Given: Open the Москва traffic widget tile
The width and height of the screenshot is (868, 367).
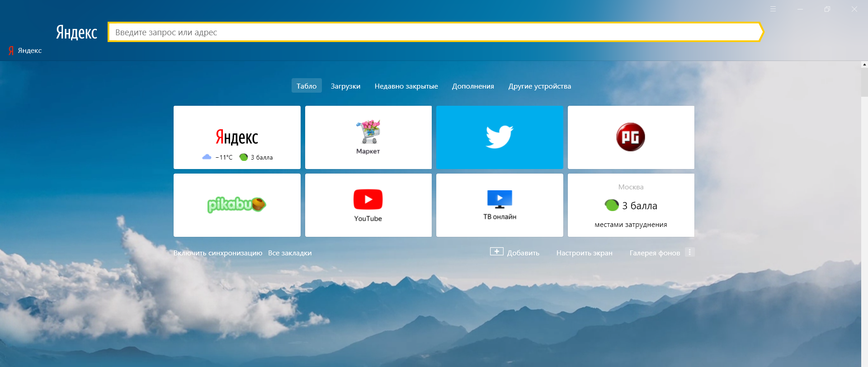Looking at the screenshot, I should pos(631,205).
